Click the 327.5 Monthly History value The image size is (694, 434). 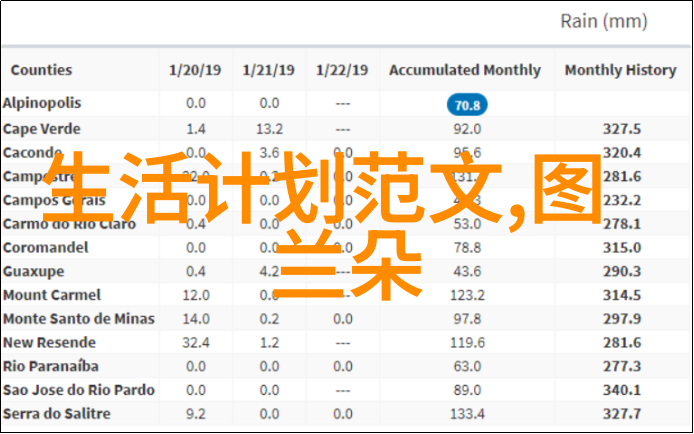(x=622, y=129)
